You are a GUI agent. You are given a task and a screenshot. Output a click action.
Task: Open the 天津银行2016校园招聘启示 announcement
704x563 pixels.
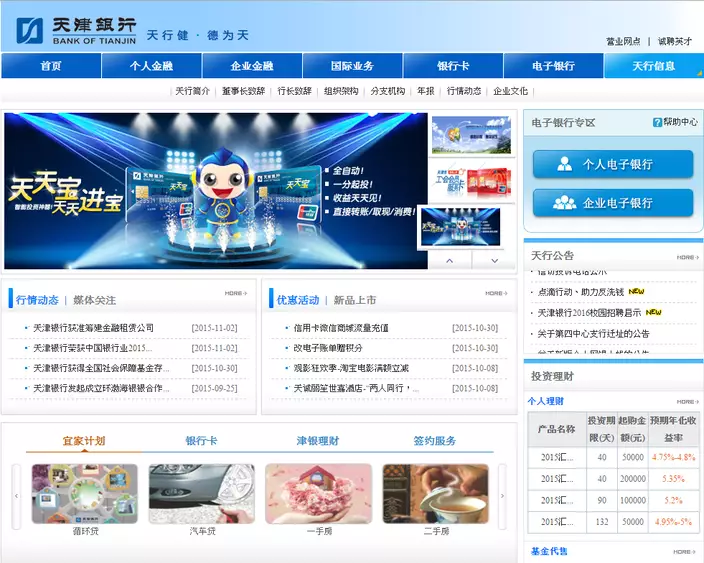point(586,313)
